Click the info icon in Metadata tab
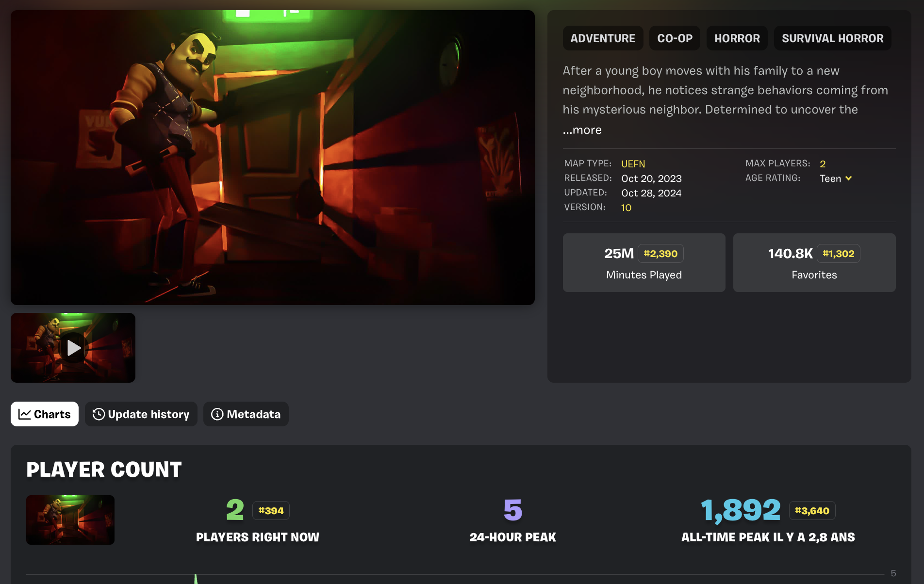924x584 pixels. pyautogui.click(x=217, y=414)
